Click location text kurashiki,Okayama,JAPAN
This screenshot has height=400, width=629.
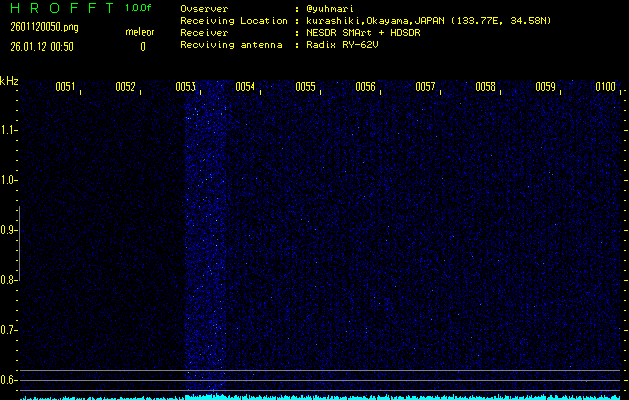click(376, 21)
